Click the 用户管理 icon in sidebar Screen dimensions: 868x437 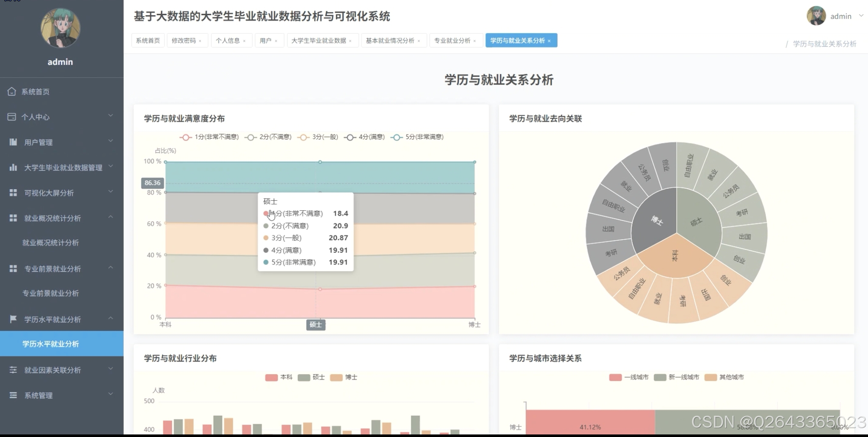pos(12,142)
